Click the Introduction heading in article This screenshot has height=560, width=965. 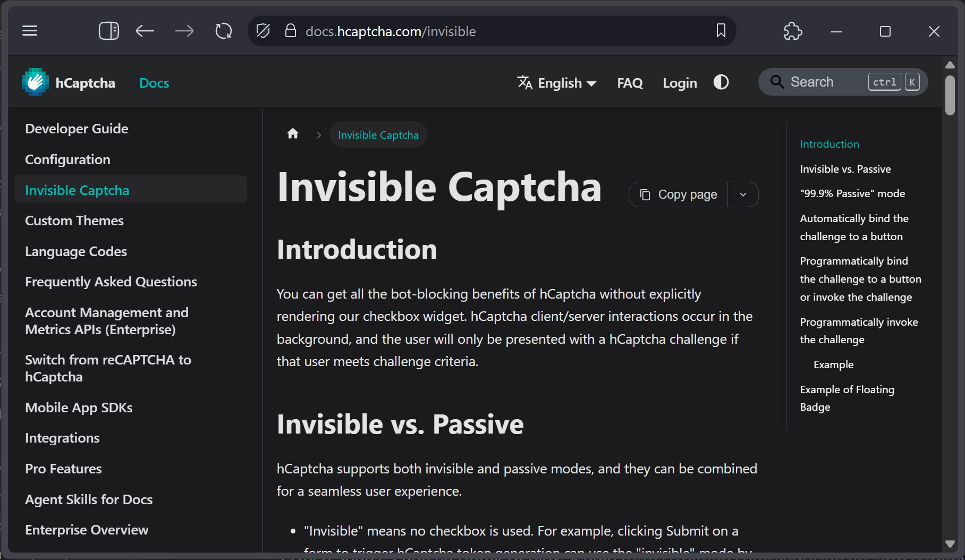357,249
